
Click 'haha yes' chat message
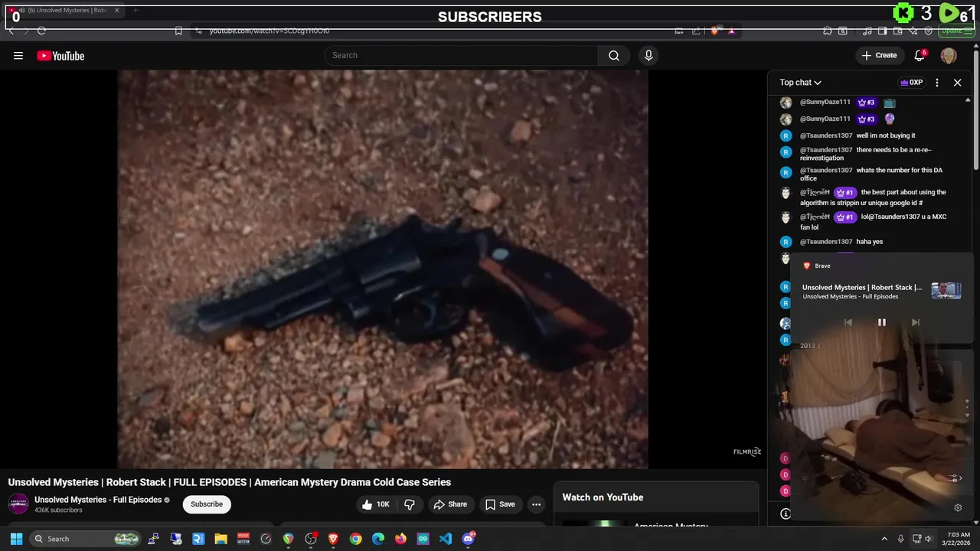pos(870,242)
